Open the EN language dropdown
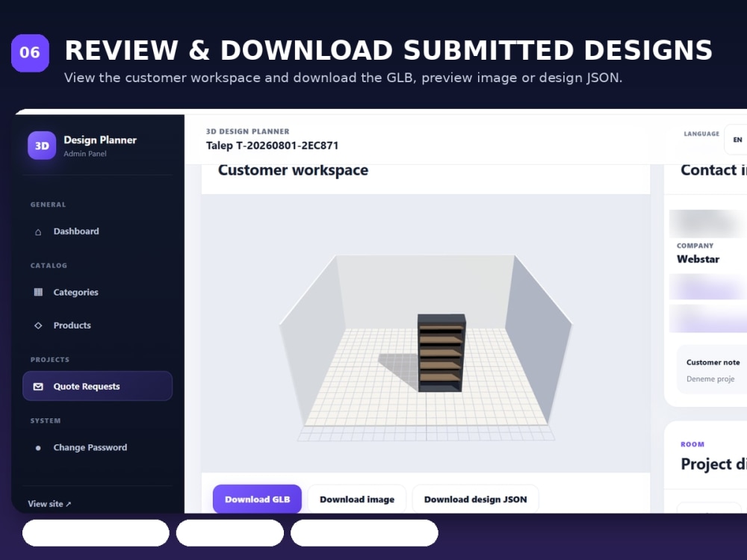The image size is (747, 560). tap(736, 140)
